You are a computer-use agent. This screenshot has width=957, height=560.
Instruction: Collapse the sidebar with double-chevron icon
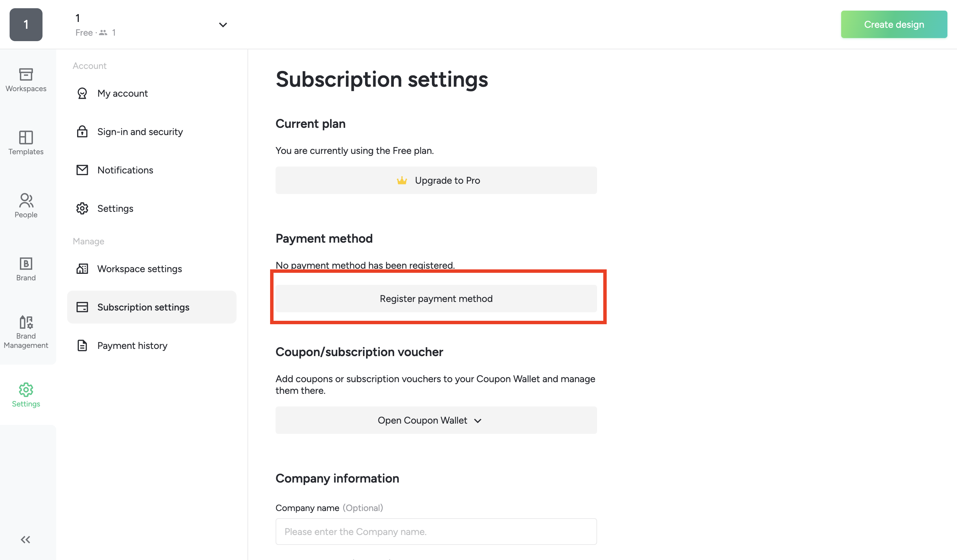[25, 539]
